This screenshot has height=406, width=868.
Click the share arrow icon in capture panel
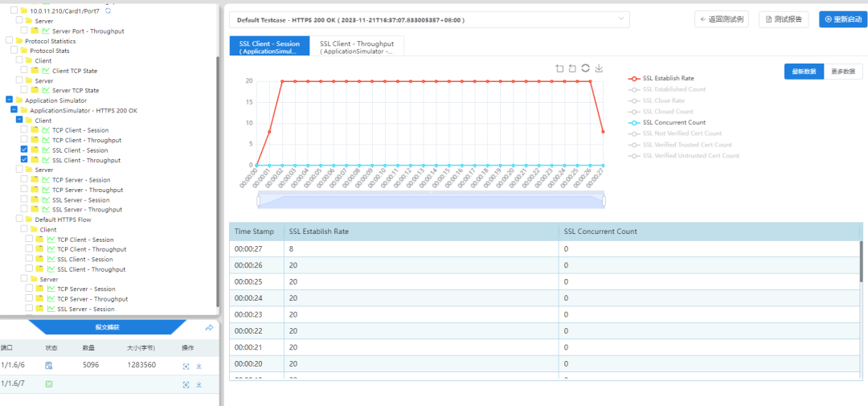pos(209,328)
